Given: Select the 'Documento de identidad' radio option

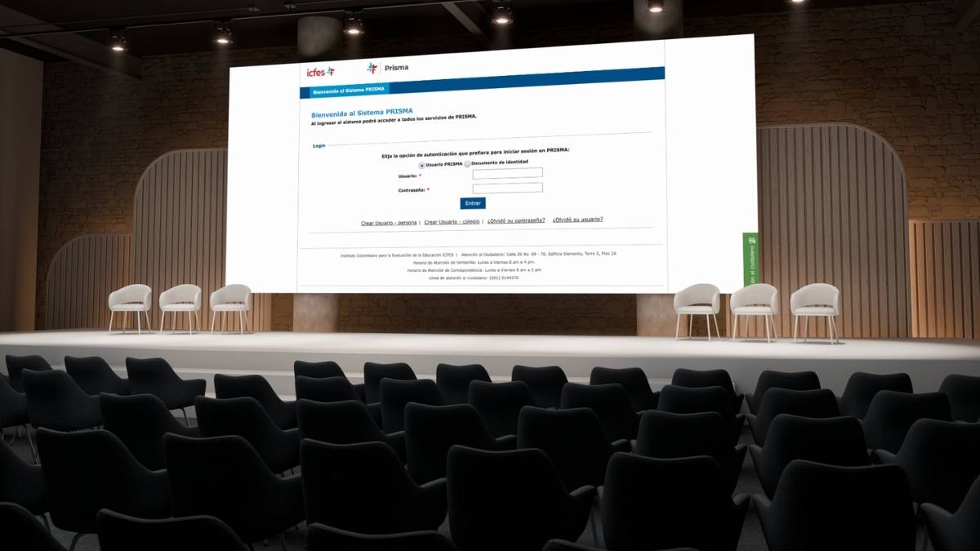Looking at the screenshot, I should [x=468, y=164].
